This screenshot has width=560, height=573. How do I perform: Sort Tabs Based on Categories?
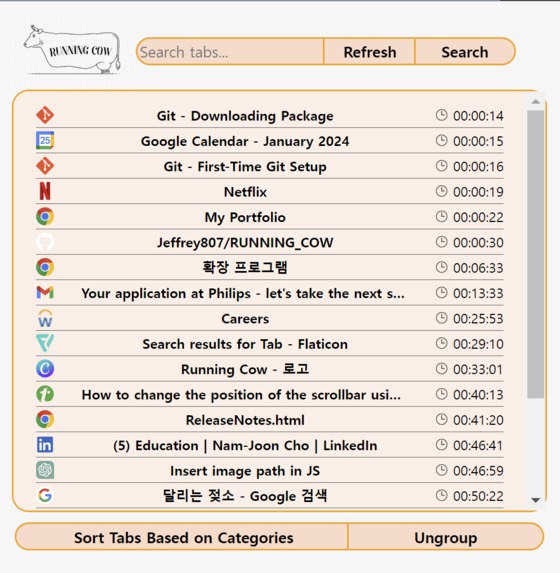coord(182,537)
